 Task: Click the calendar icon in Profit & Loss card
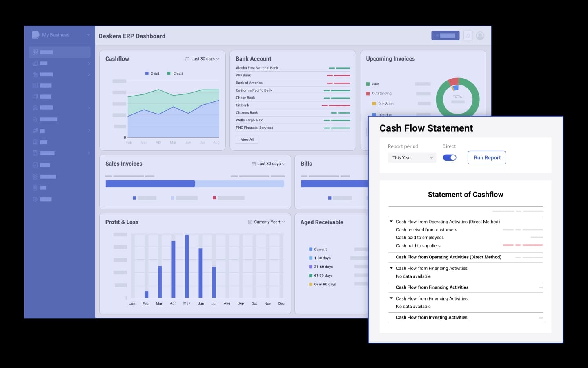pos(250,222)
